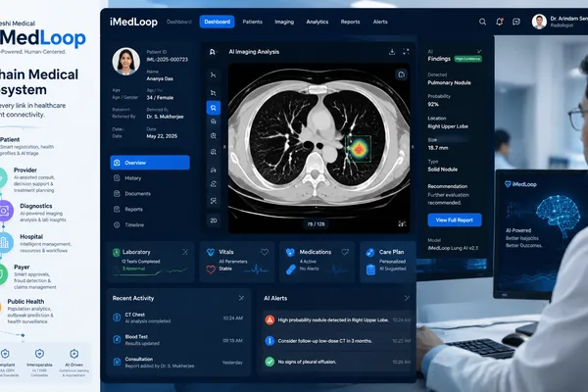588x392 pixels.
Task: Expand the AI Alerts panel
Action: click(407, 298)
